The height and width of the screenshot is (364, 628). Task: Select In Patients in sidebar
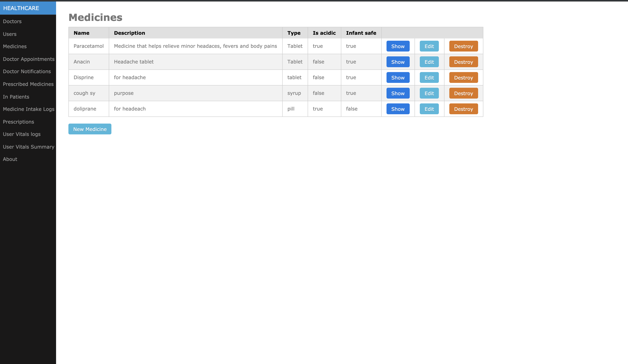click(x=16, y=97)
